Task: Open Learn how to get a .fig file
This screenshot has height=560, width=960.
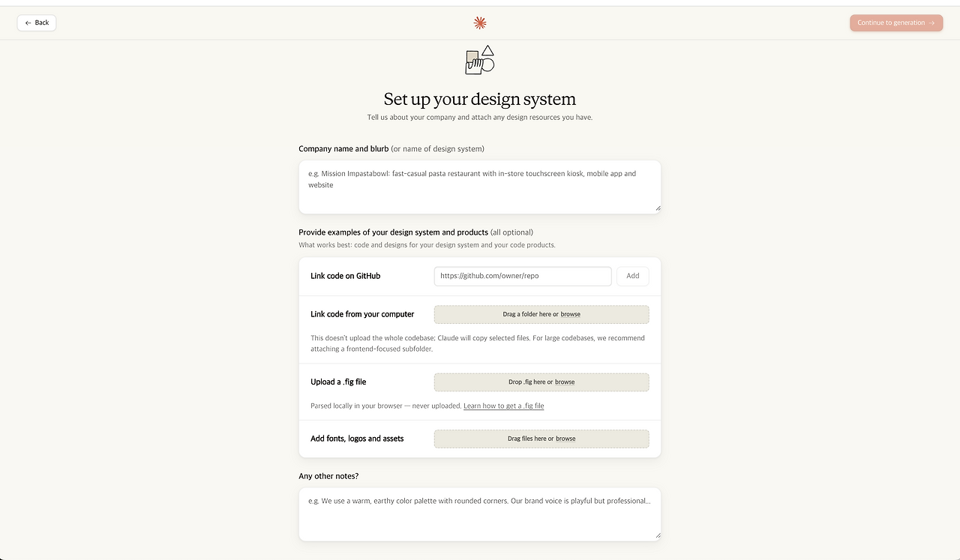Action: click(x=504, y=406)
